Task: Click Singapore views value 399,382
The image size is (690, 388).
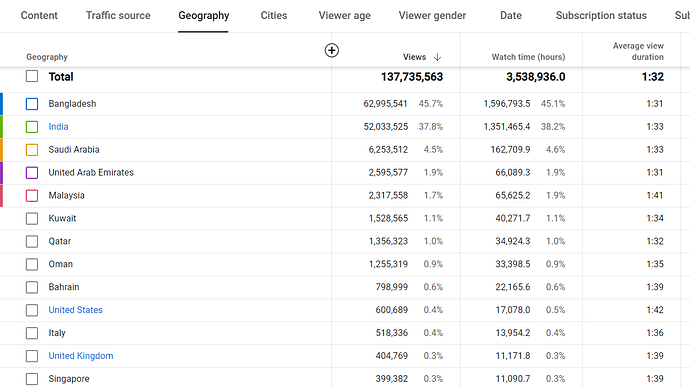Action: (392, 379)
